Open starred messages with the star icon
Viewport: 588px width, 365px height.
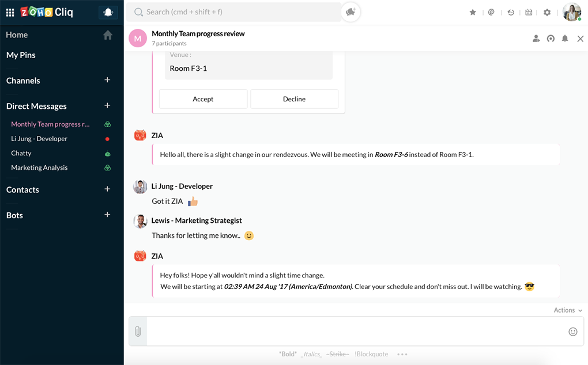point(473,12)
